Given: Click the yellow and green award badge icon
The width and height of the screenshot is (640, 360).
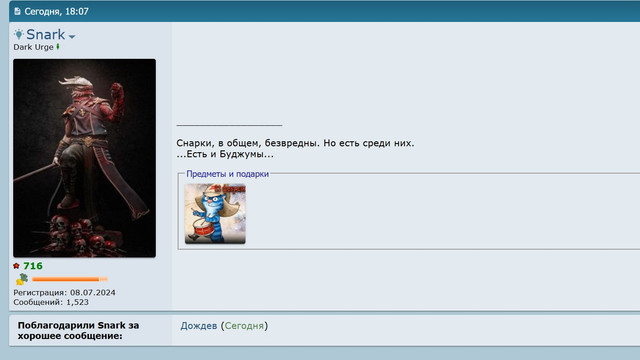Looking at the screenshot, I should (22, 279).
